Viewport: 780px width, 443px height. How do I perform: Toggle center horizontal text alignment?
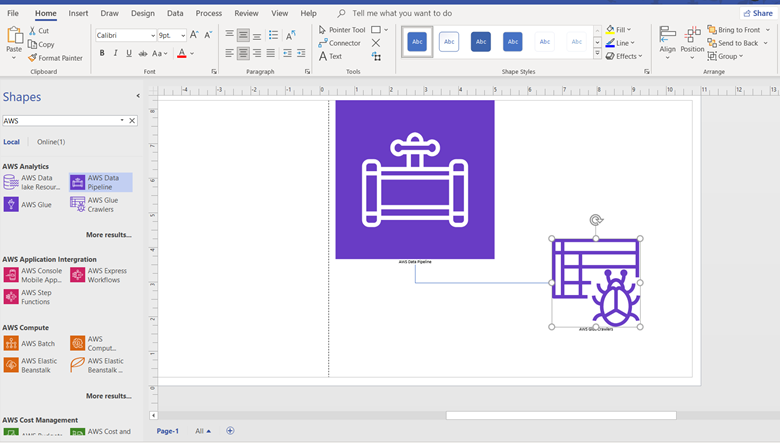[243, 53]
